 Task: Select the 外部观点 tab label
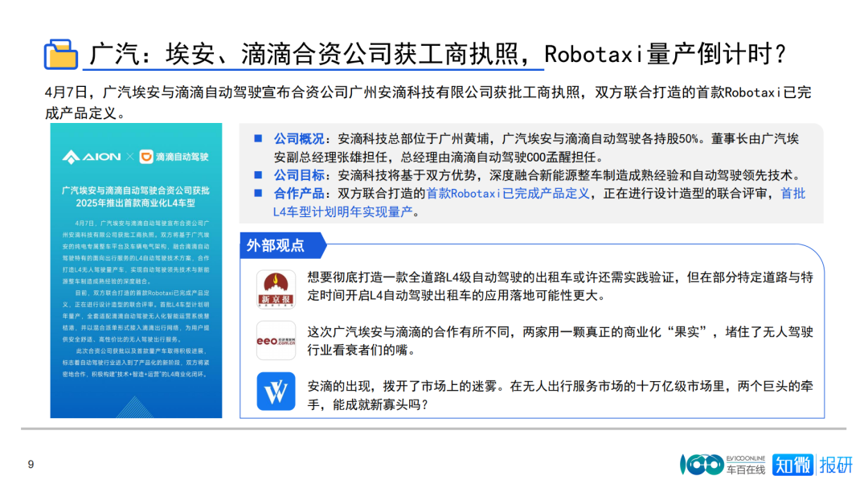[x=275, y=245]
